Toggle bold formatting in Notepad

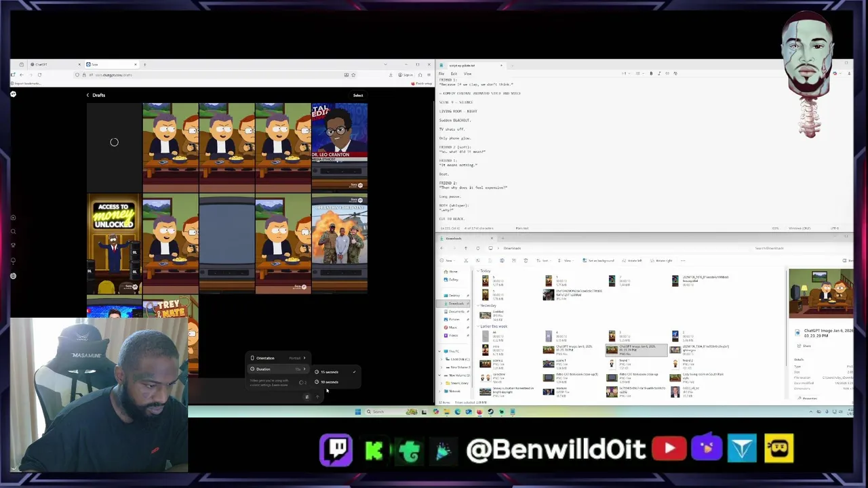point(651,73)
